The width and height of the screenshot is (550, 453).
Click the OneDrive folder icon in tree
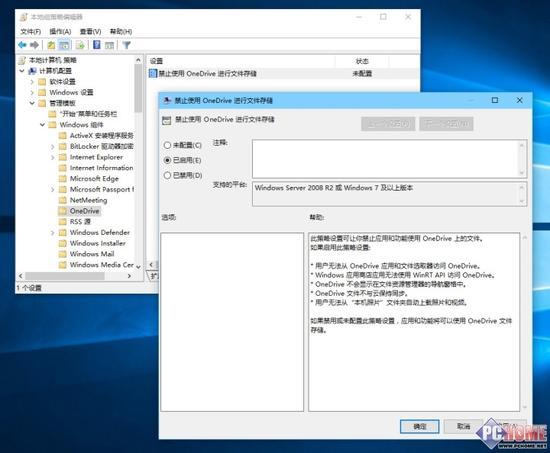point(63,211)
